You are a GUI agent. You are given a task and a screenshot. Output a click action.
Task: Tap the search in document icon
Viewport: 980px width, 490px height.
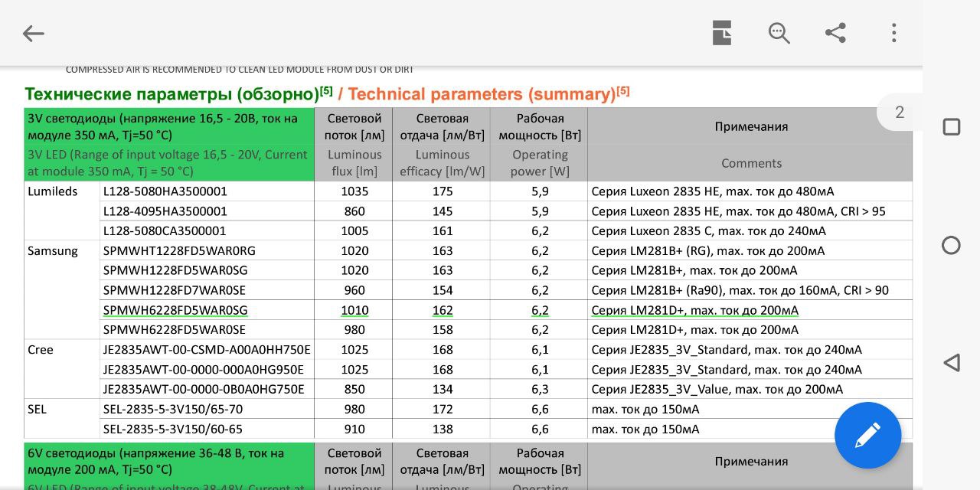pos(779,33)
